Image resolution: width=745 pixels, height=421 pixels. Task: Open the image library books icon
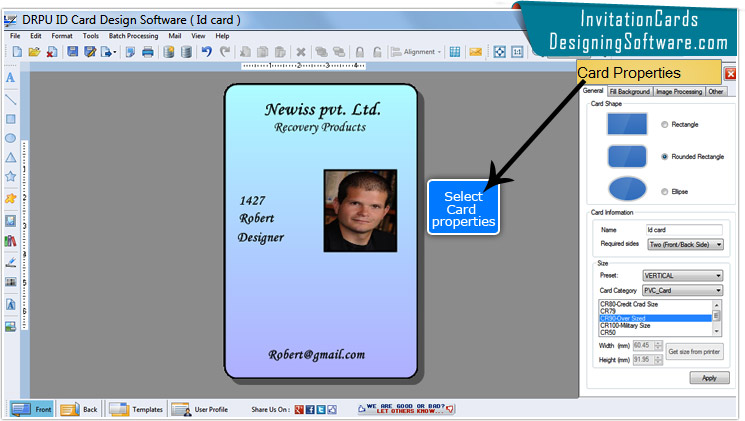(10, 241)
